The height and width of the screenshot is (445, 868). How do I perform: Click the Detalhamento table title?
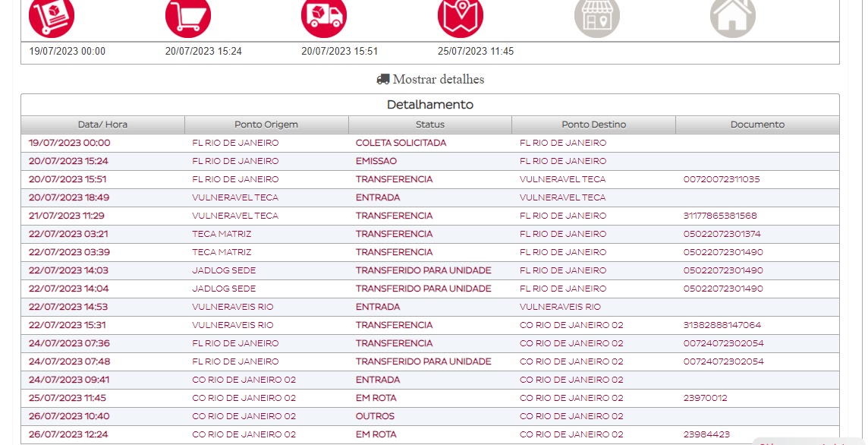coord(430,105)
